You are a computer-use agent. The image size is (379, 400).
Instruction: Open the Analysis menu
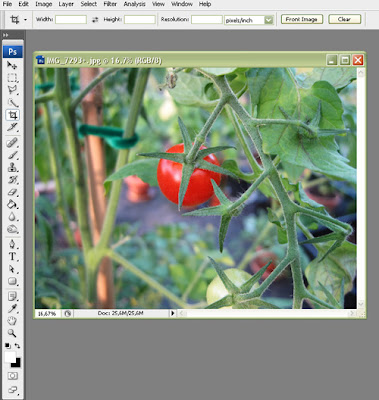click(134, 4)
